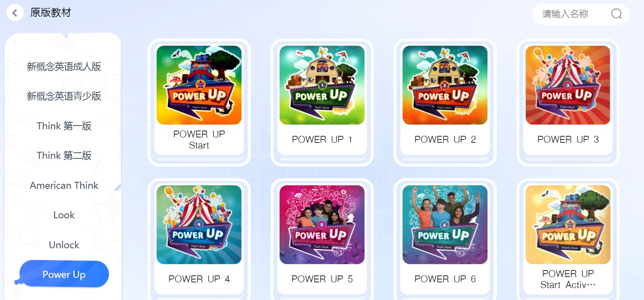The image size is (644, 300).
Task: Select 新概念英语青少版 in the sidebar
Action: (64, 96)
